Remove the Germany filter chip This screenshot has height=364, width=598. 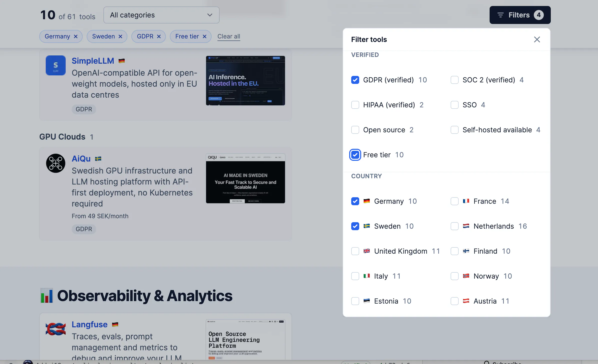[76, 36]
